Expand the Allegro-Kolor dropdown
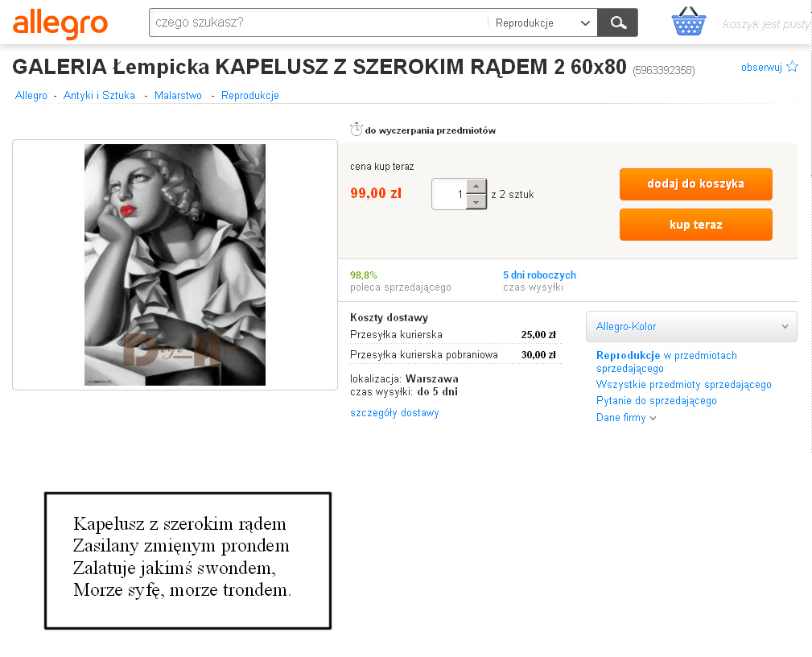Viewport: 812px width, 657px height. pyautogui.click(x=691, y=326)
